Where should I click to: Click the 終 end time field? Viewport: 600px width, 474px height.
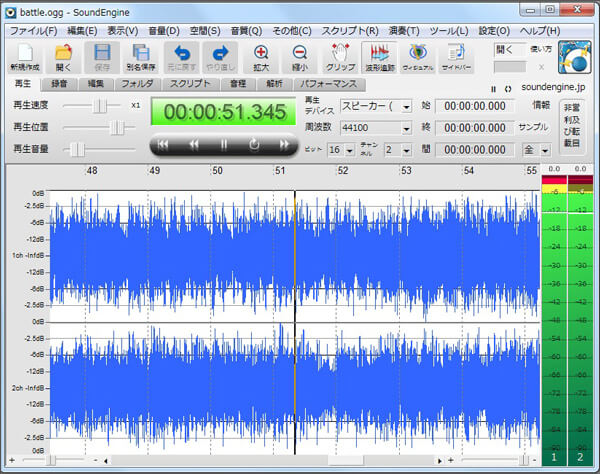475,128
